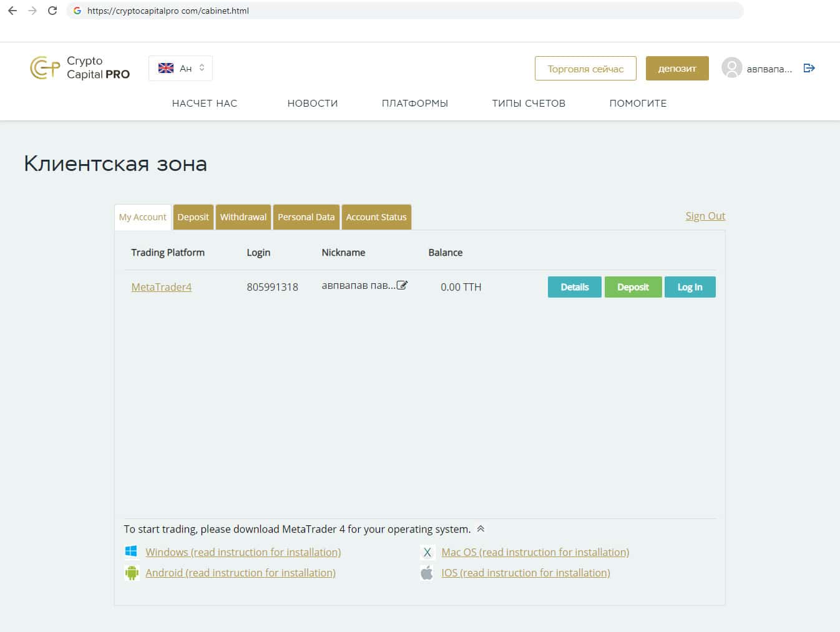Select the Account Status tab
The image size is (840, 632).
tap(376, 217)
